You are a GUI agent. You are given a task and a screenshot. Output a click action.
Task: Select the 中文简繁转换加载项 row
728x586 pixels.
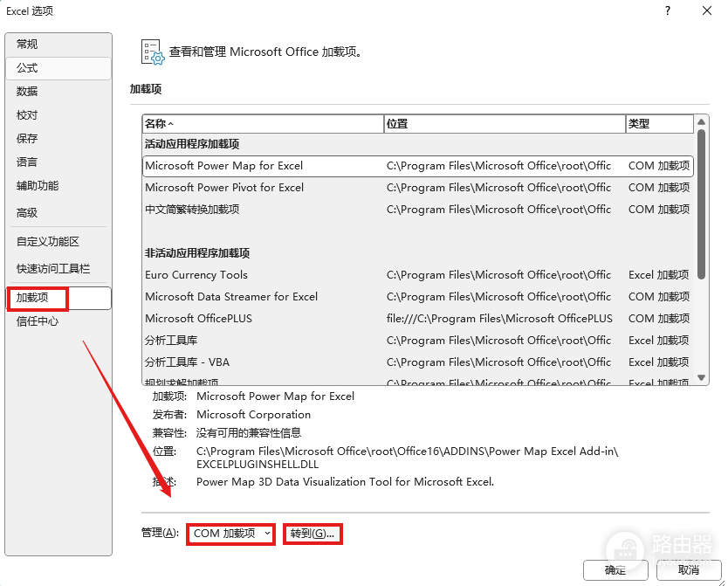coord(418,210)
